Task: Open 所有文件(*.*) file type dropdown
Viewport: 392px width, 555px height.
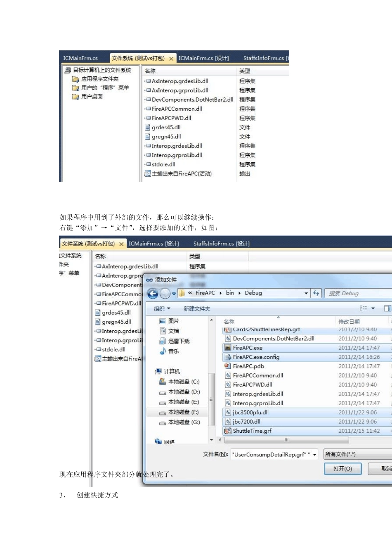Action: (x=357, y=455)
